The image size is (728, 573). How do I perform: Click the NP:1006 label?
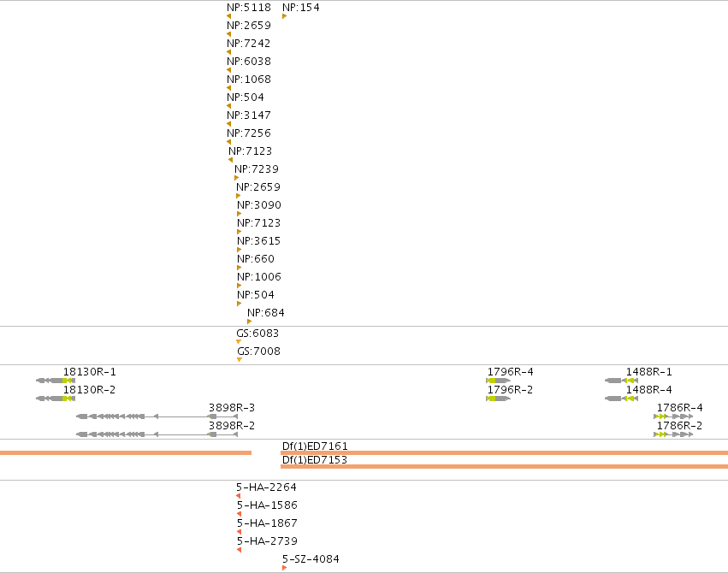tap(259, 277)
